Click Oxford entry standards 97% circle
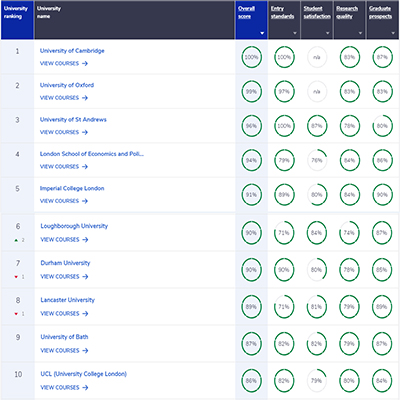Viewport: 400px width, 400px height. pos(284,91)
